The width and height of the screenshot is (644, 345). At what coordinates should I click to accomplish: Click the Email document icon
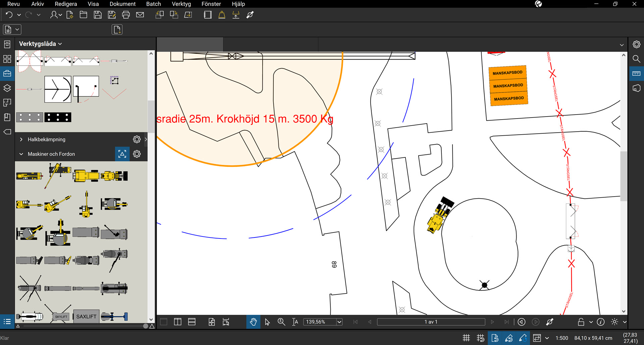pos(140,14)
